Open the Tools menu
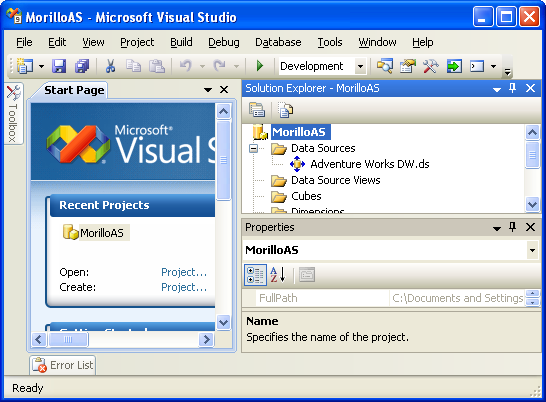Image resolution: width=546 pixels, height=402 pixels. point(330,42)
